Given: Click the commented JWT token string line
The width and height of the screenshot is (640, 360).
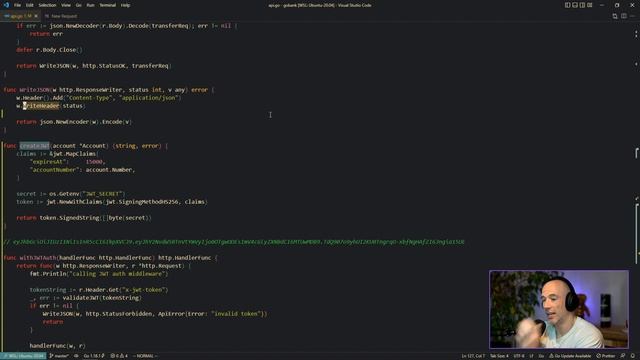Looking at the screenshot, I should [x=234, y=242].
